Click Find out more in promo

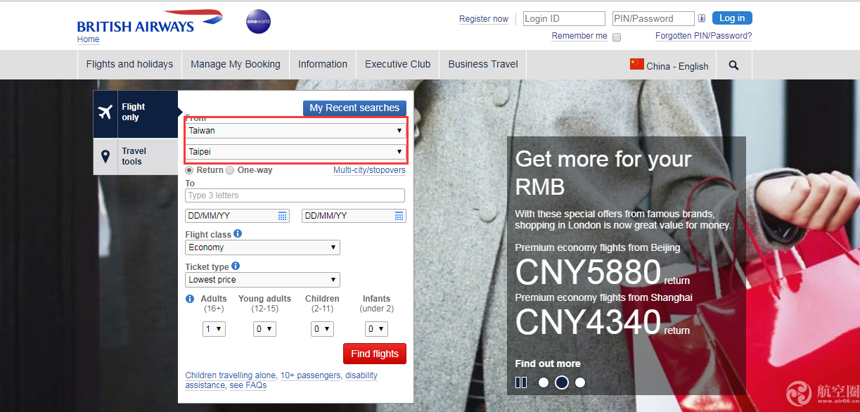point(547,364)
